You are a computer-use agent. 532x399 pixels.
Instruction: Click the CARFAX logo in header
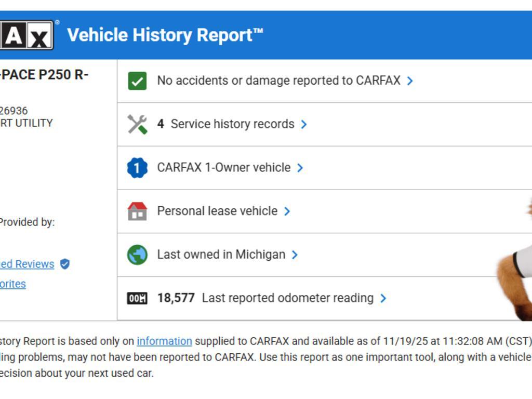click(x=26, y=35)
